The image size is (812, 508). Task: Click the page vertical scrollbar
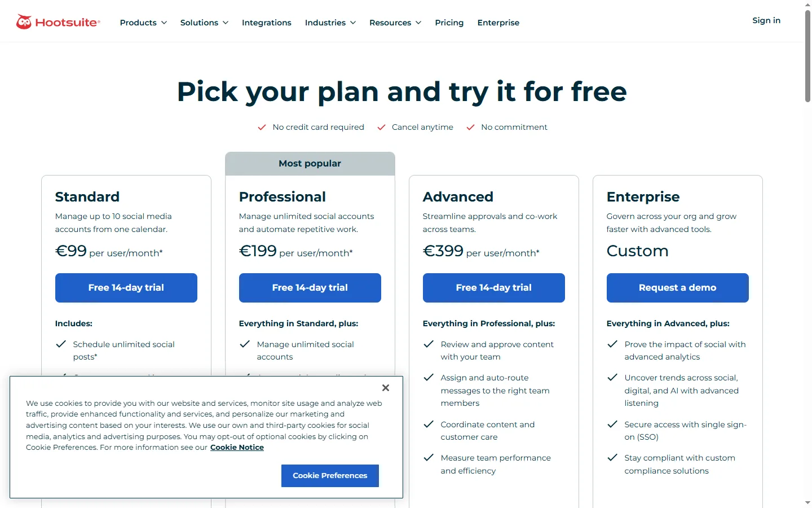click(807, 56)
